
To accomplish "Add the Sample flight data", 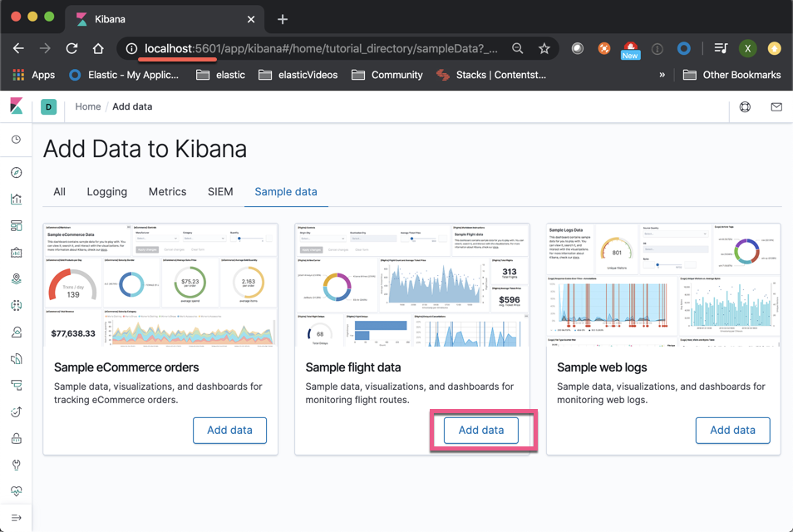I will (x=481, y=430).
